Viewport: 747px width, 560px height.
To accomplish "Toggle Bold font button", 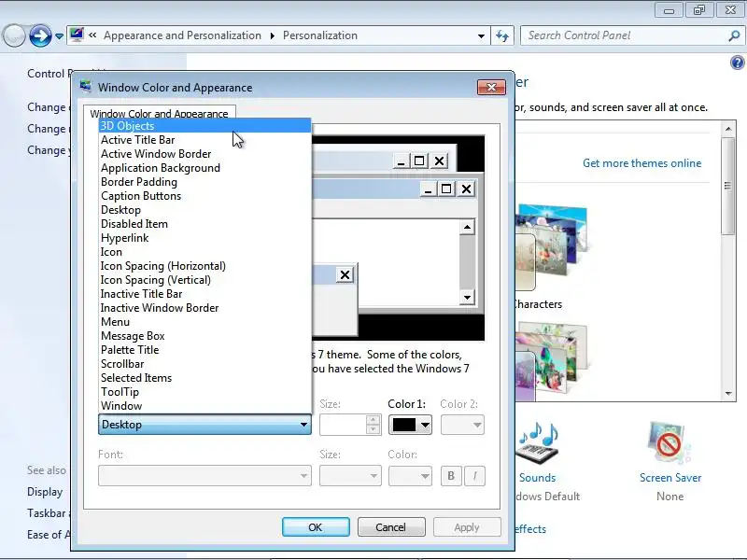I will tap(451, 475).
